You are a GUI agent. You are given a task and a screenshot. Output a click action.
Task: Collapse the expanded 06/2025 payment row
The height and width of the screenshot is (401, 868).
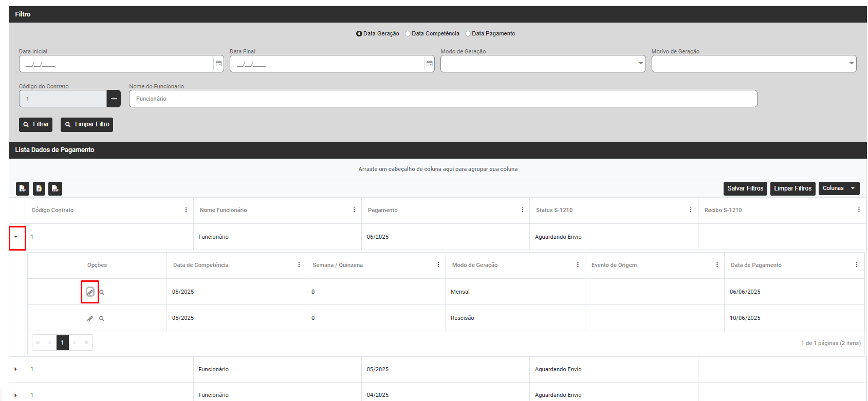[16, 237]
